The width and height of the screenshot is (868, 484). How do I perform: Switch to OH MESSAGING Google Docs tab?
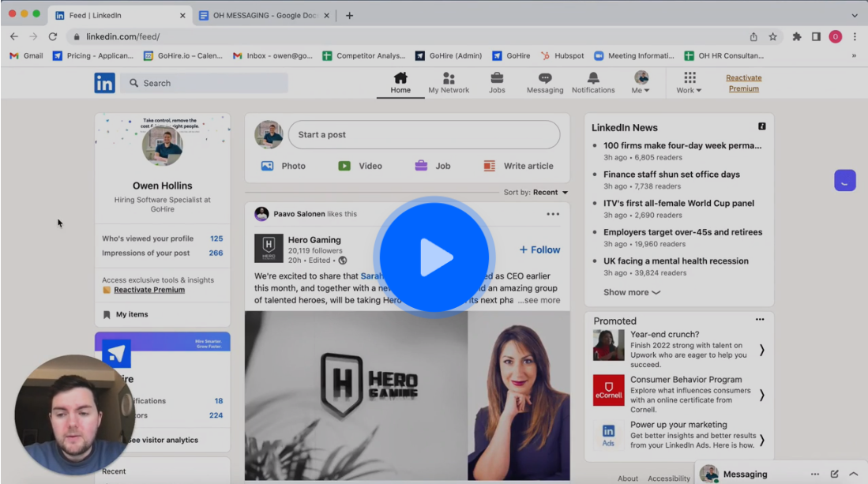pyautogui.click(x=265, y=16)
